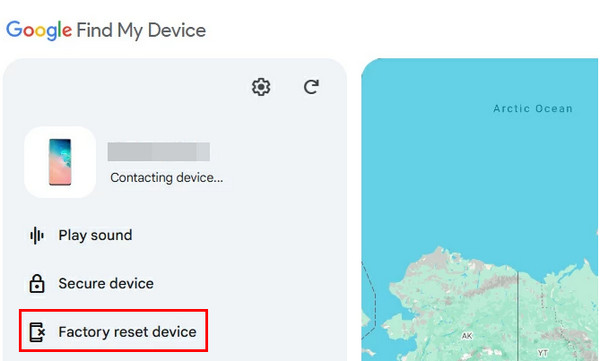Click the YT label on the map
This screenshot has width=600, height=361.
[x=543, y=353]
